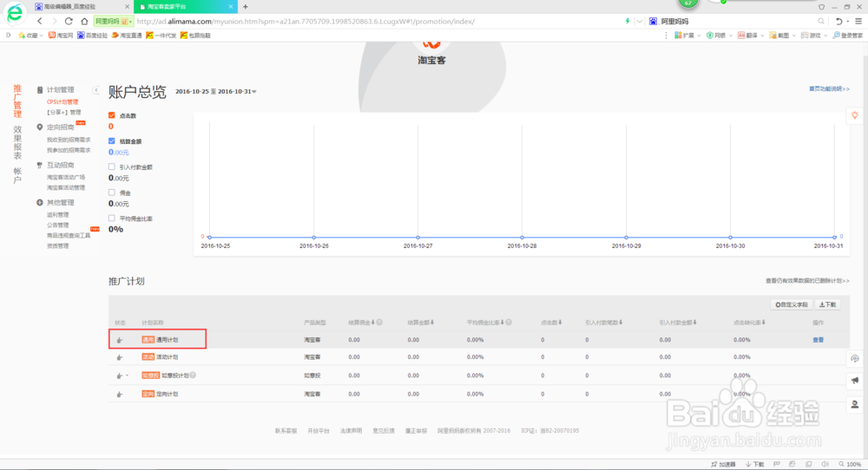Open 查看仍有效果数据的已删除计划 link
Screen dimensions: 868x470
tap(807, 281)
